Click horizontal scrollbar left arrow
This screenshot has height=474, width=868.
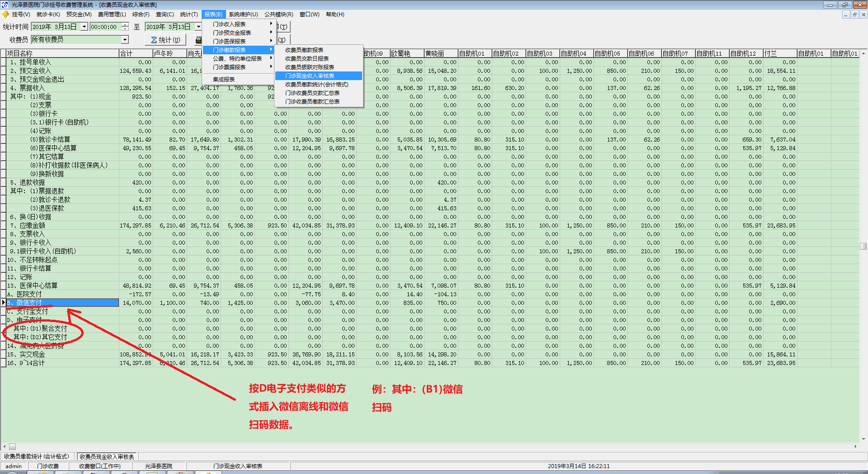tap(4, 446)
